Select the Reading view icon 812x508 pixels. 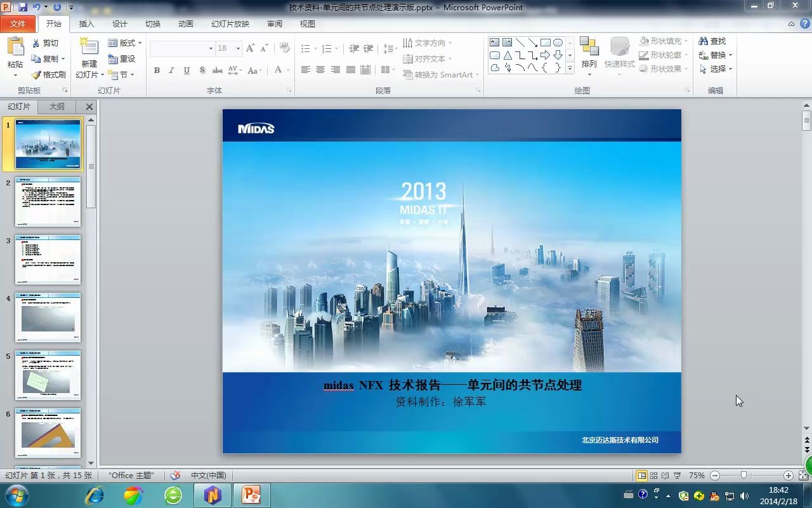point(665,475)
